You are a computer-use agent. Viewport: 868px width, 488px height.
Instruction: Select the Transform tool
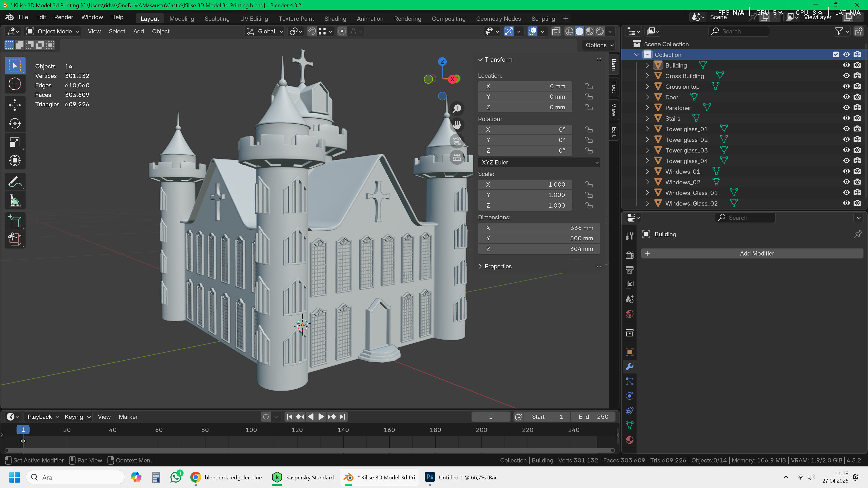click(15, 160)
